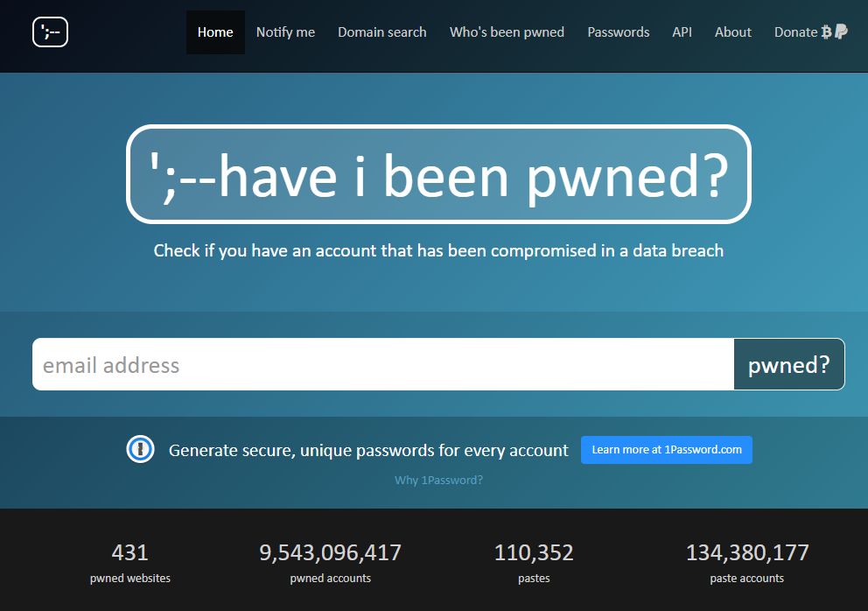Open the Passwords page
The width and height of the screenshot is (868, 611).
click(x=619, y=32)
